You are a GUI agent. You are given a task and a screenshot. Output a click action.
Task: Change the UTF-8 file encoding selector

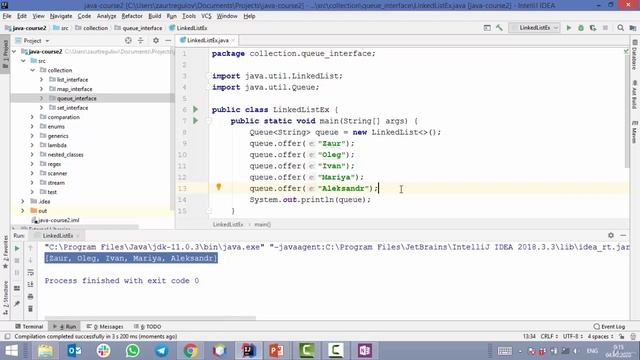pyautogui.click(x=572, y=336)
